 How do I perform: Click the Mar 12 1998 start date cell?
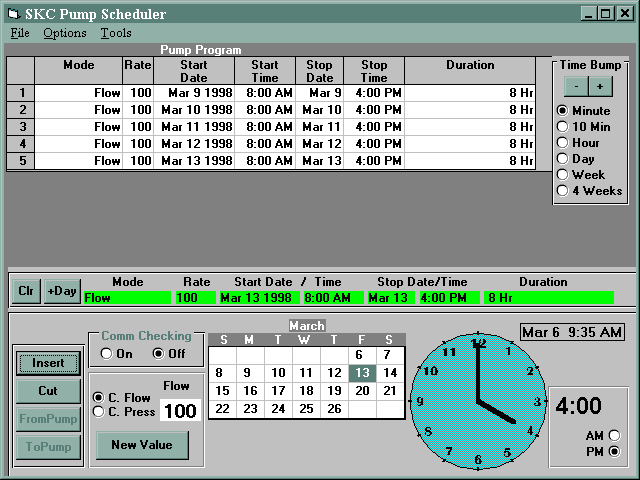[194, 144]
